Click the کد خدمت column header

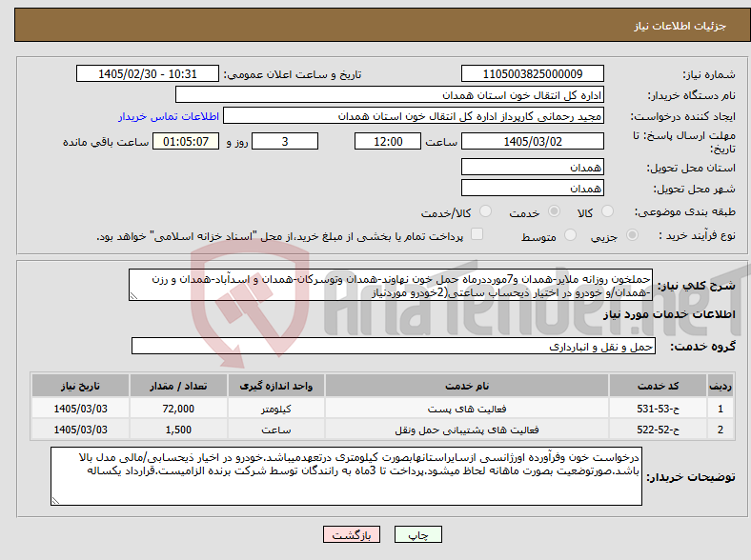(x=659, y=386)
